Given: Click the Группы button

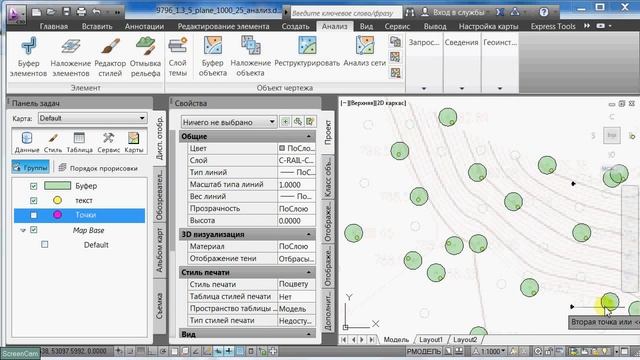Looking at the screenshot, I should coord(31,167).
